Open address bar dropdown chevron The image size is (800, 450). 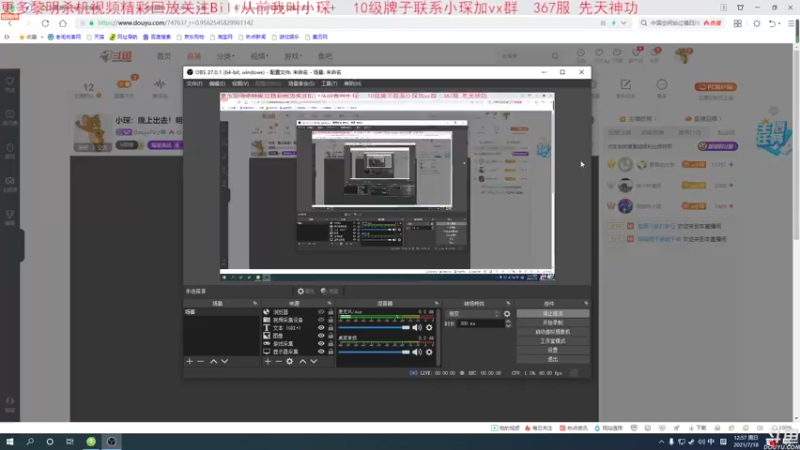[623, 23]
